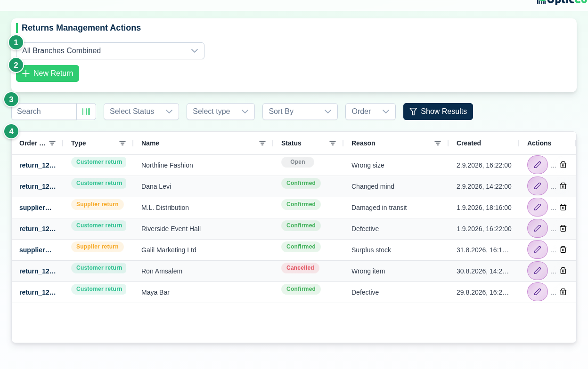The width and height of the screenshot is (588, 369).
Task: Click the Open status badge for Northline Fashion
Action: click(298, 162)
